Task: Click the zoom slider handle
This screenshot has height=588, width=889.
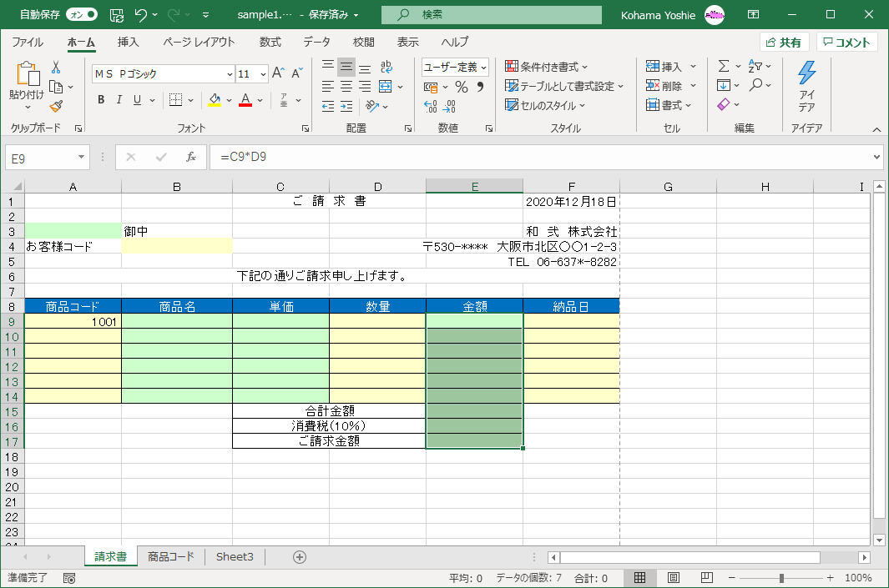Action: 781,578
